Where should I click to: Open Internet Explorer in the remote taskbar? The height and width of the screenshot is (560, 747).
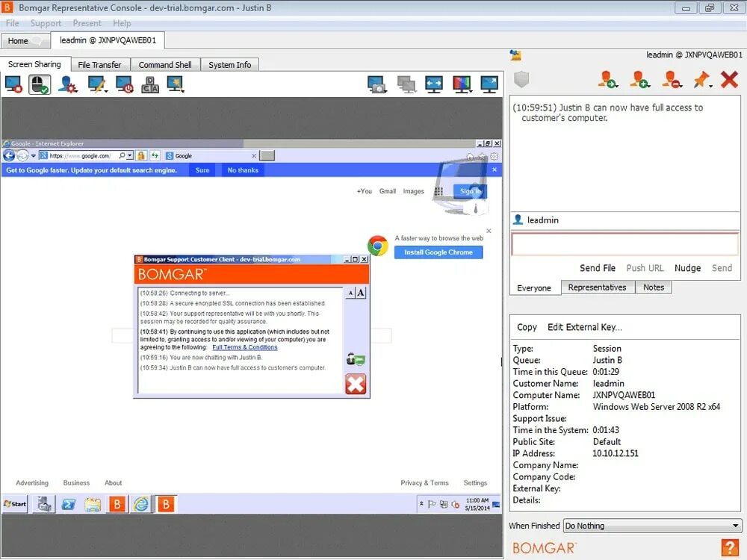coord(141,504)
